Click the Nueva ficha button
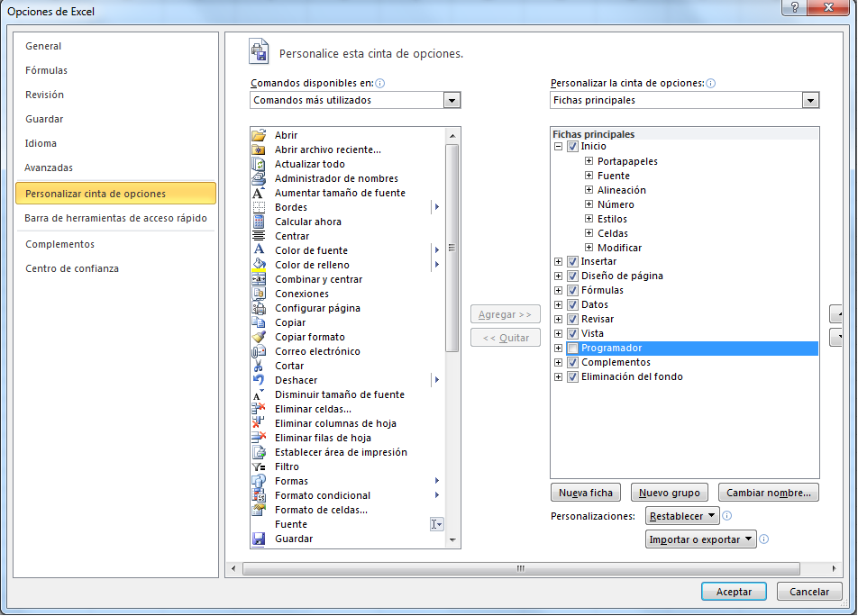The width and height of the screenshot is (858, 616). 586,493
